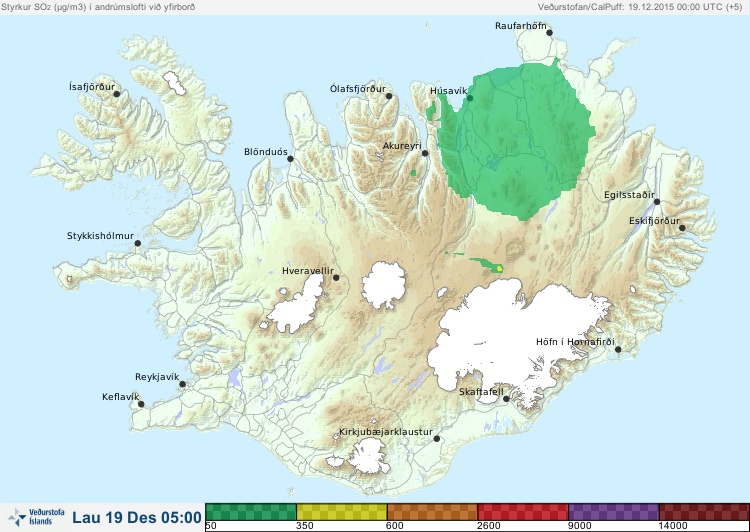750x532 pixels.
Task: Click the Stykkishólmur map label
Action: (100, 236)
